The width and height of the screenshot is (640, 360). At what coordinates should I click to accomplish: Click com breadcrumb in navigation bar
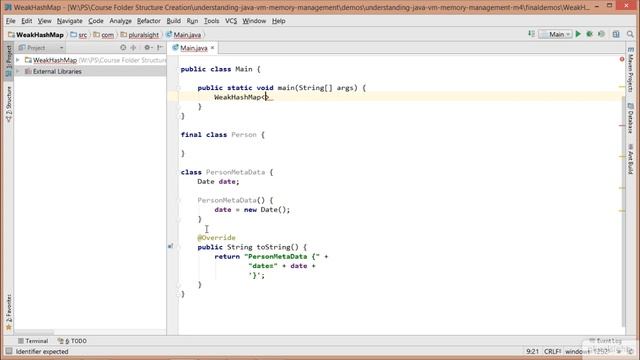(x=104, y=35)
